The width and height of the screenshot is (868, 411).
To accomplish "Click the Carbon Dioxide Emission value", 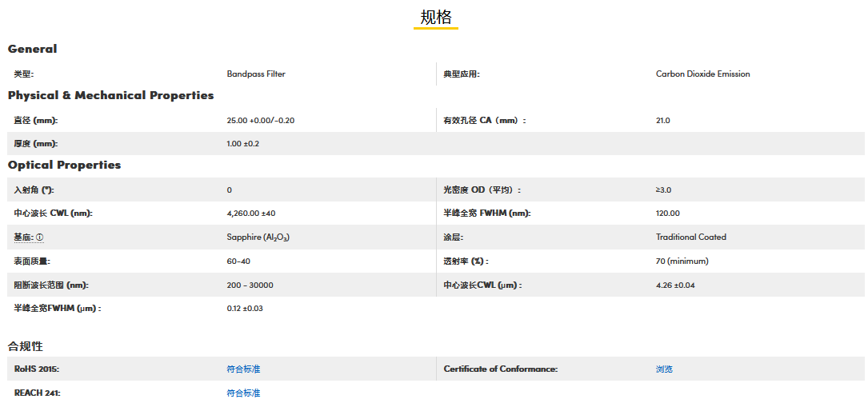I will [x=702, y=74].
